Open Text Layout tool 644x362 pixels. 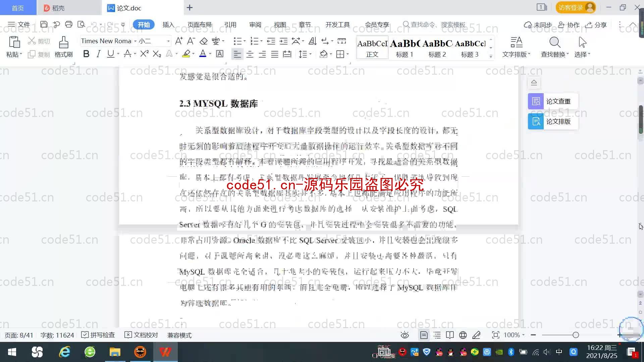(516, 47)
